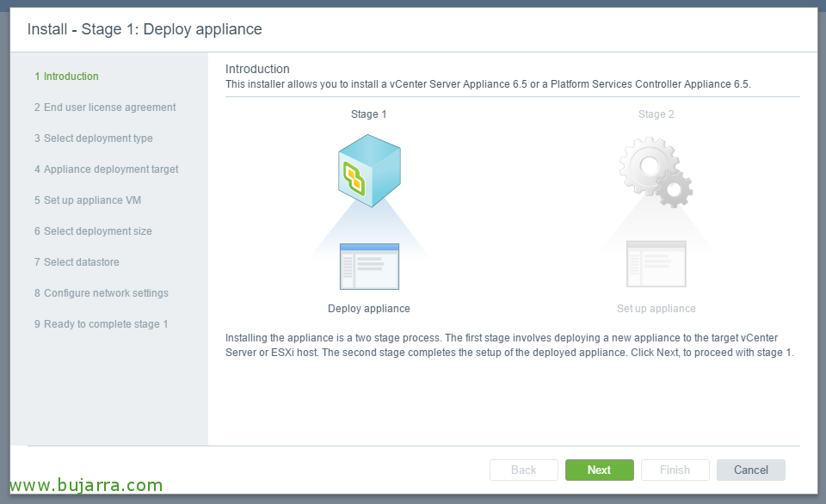
Task: Click the Install - Stage 1 dialog title
Action: point(145,29)
